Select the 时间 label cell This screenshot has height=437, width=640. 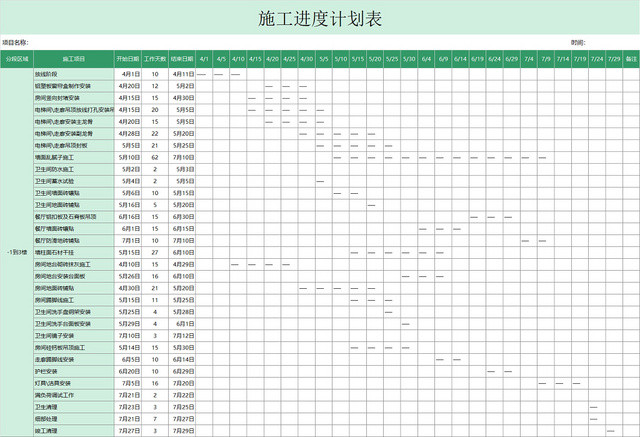578,42
